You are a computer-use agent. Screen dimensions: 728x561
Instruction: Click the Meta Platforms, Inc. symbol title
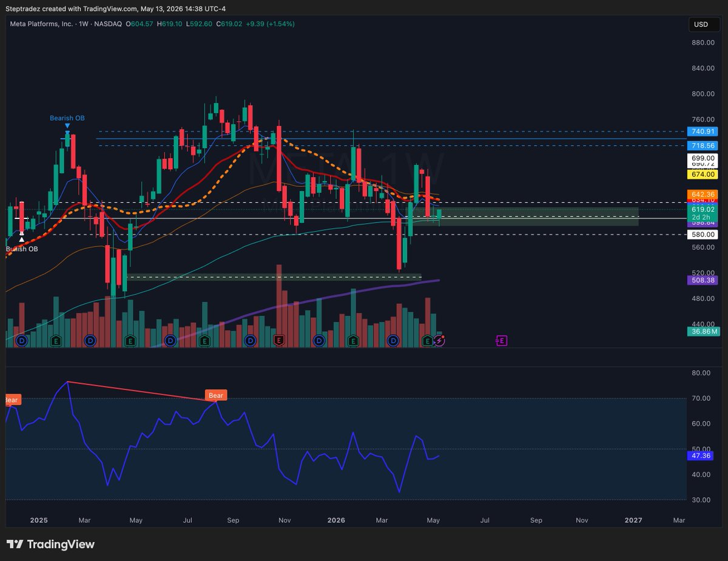click(x=41, y=24)
